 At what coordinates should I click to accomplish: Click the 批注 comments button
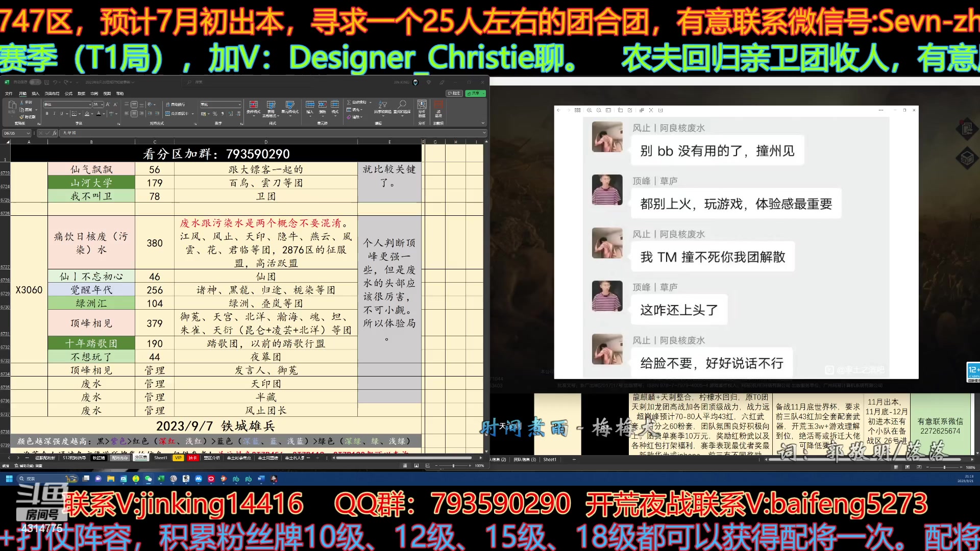(x=454, y=93)
